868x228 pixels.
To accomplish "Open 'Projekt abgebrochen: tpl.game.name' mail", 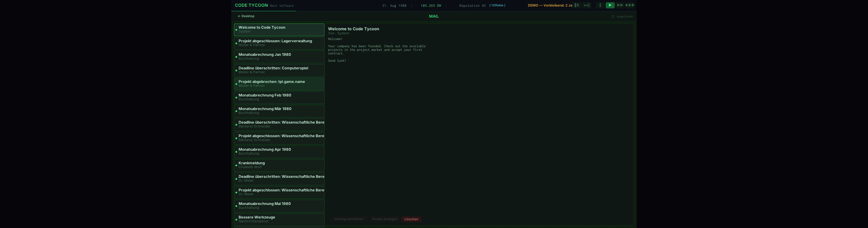I will [279, 84].
